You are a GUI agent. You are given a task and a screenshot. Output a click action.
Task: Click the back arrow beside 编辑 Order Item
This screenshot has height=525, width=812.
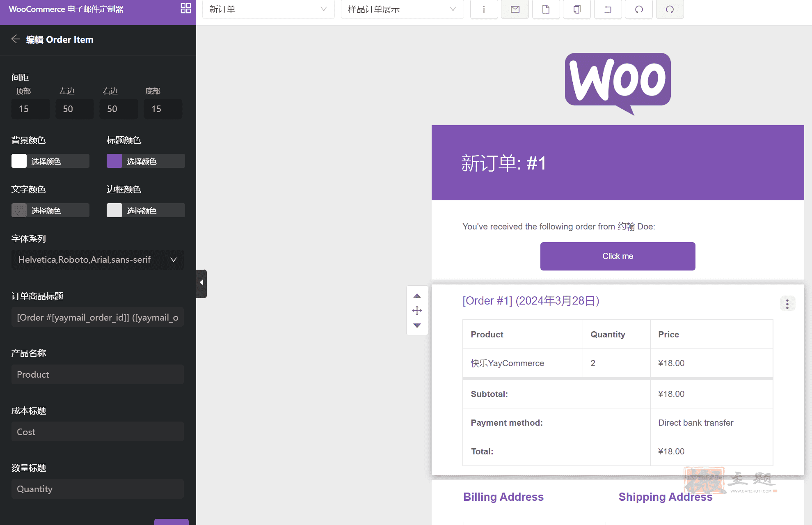16,39
